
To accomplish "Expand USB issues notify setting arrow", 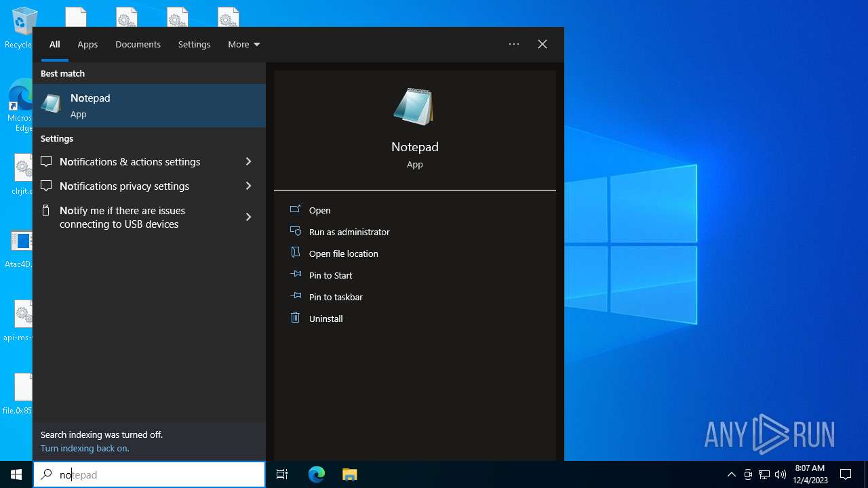I will 248,217.
